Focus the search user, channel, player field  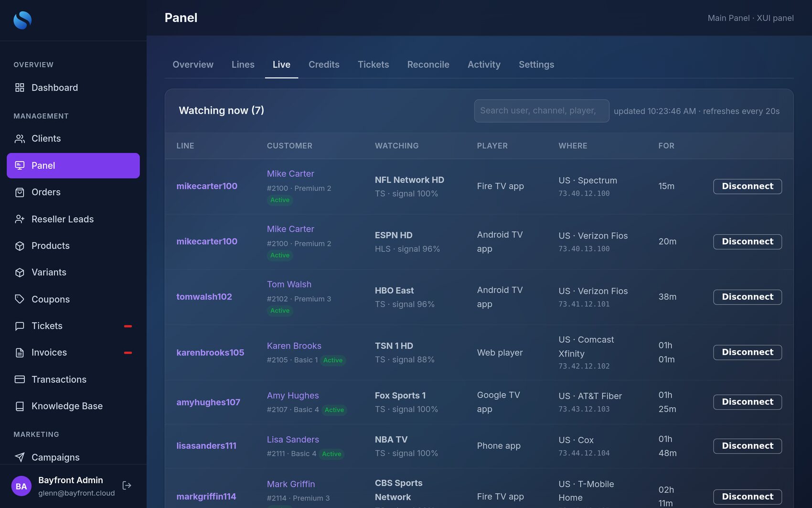pyautogui.click(x=541, y=111)
